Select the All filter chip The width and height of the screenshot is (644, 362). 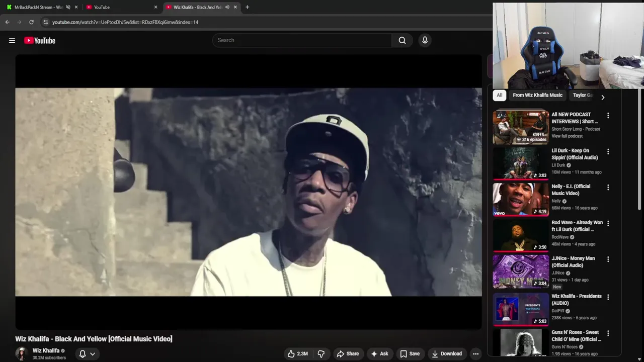click(499, 95)
